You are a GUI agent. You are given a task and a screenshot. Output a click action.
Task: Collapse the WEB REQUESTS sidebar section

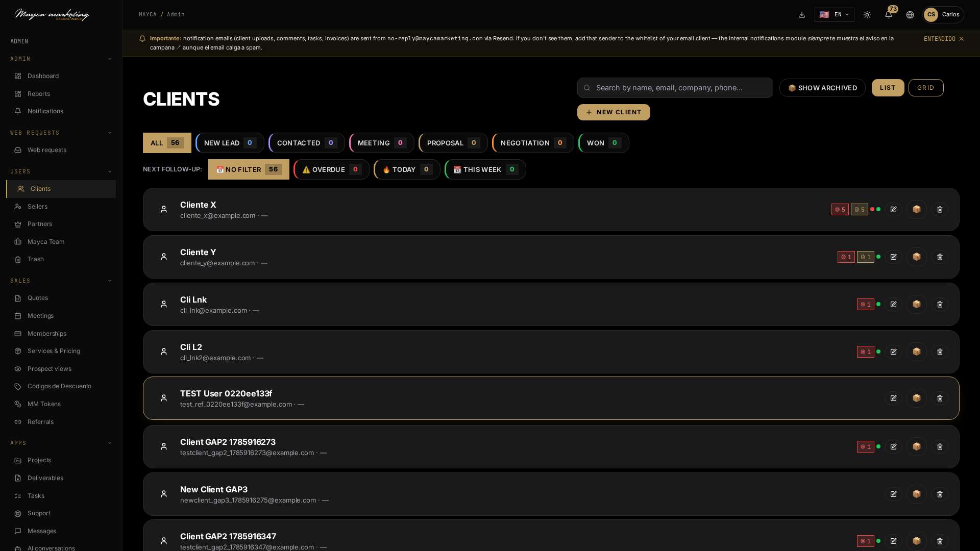tap(61, 133)
